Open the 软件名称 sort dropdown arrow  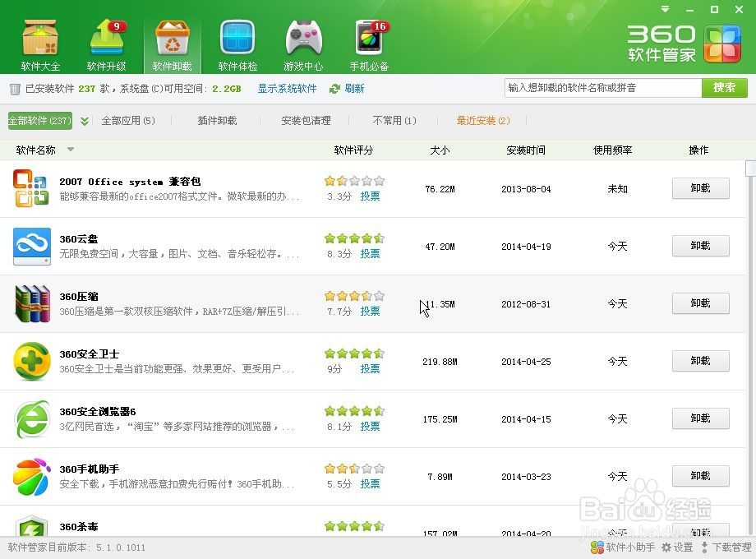click(x=71, y=150)
